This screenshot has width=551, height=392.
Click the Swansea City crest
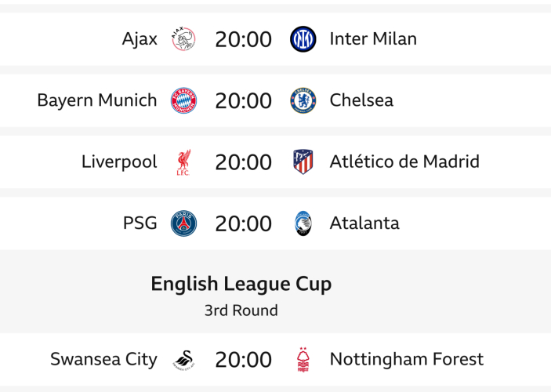pyautogui.click(x=183, y=360)
